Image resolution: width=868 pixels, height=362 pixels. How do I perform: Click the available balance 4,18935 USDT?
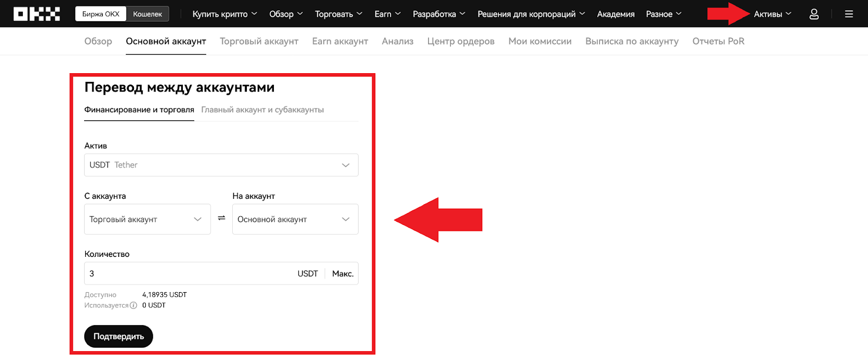[164, 295]
